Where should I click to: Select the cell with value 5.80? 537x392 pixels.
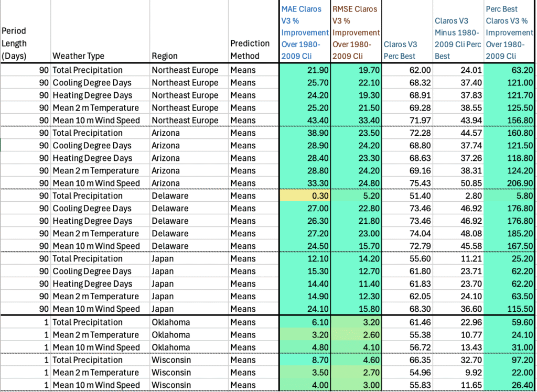coord(509,196)
